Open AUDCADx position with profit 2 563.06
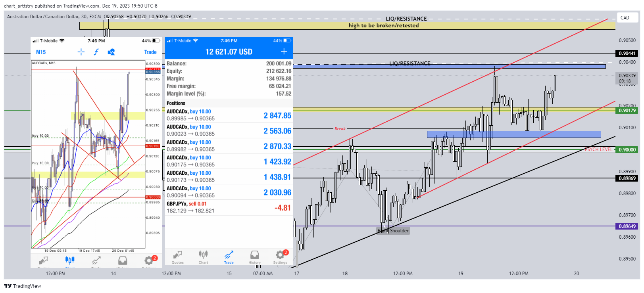644x293 pixels. coord(229,130)
